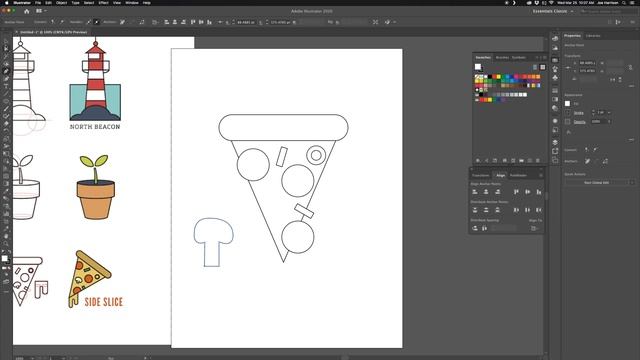Open the Object menu
The width and height of the screenshot is (640, 360).
[62, 2]
